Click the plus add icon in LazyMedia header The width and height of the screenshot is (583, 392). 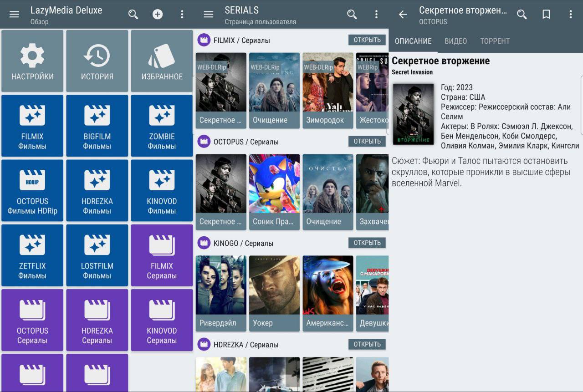point(158,14)
